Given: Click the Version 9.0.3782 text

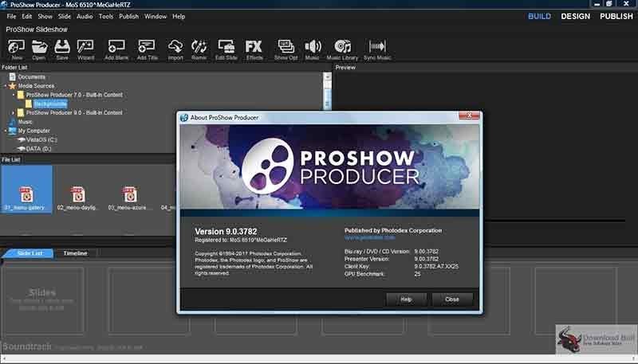Looking at the screenshot, I should (226, 231).
